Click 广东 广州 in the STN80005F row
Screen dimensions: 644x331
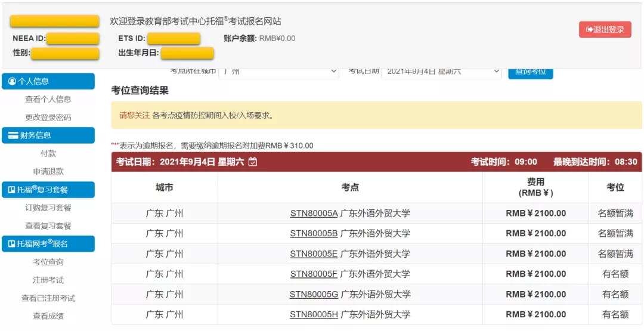(x=165, y=274)
